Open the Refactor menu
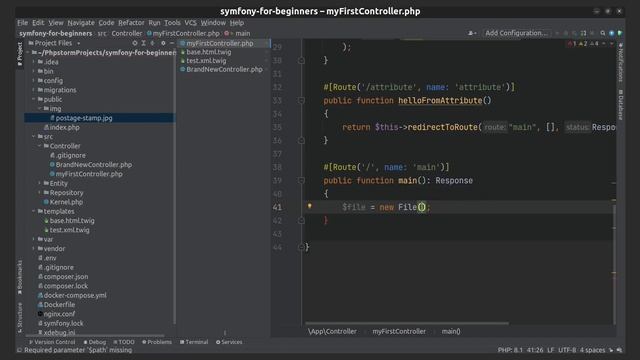The width and height of the screenshot is (640, 360). point(131,23)
